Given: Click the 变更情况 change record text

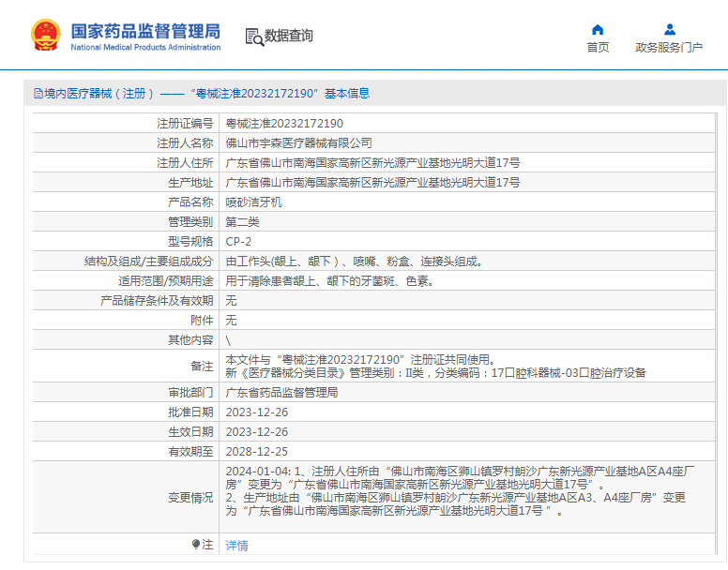Looking at the screenshot, I should tap(460, 491).
